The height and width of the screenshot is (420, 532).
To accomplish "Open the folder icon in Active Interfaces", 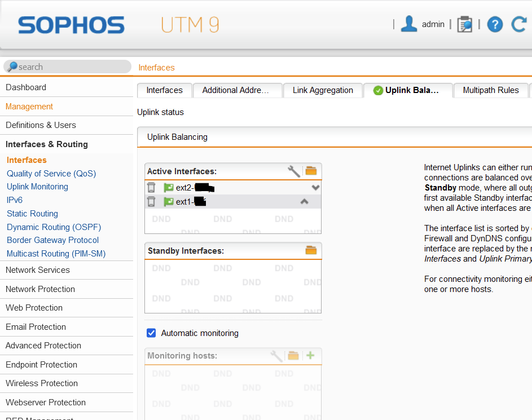I will (x=311, y=171).
